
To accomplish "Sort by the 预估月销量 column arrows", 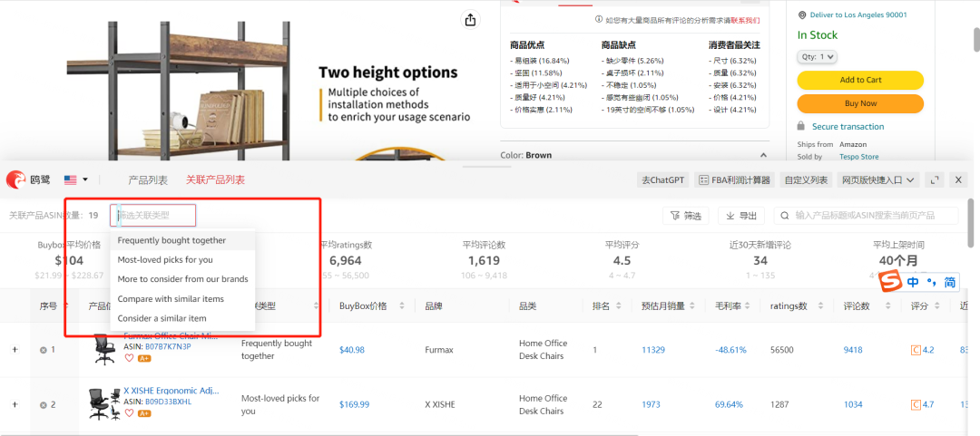I will (x=691, y=306).
